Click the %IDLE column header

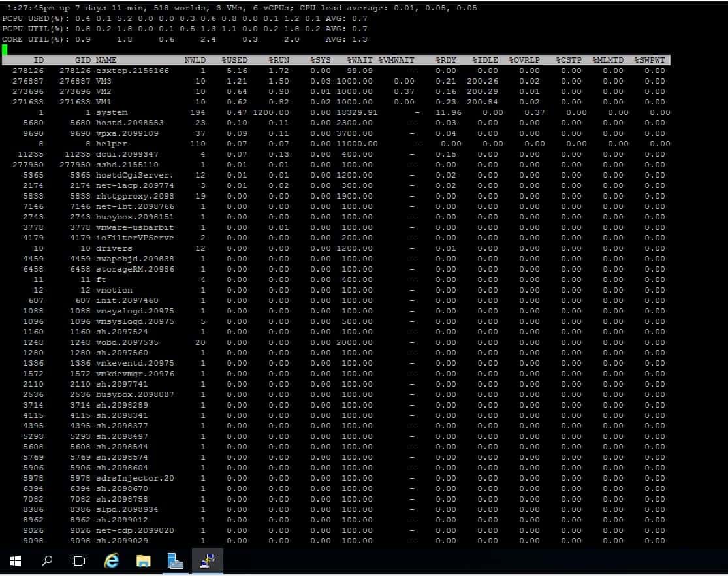[x=485, y=60]
